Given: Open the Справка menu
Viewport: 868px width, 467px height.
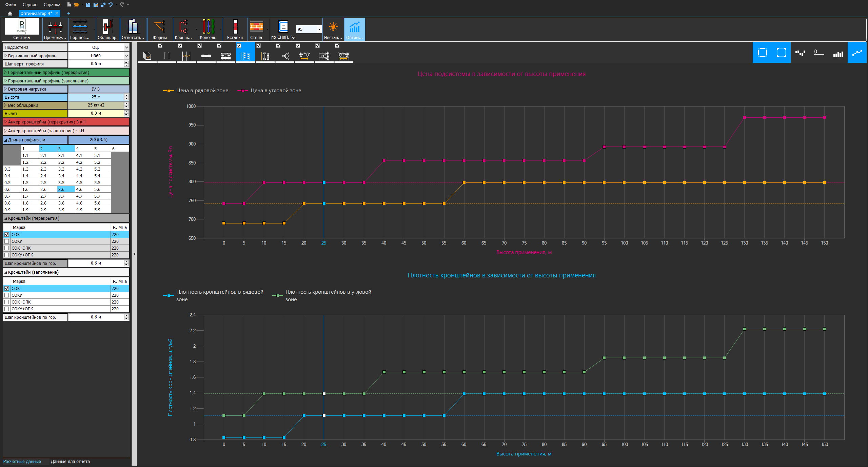Looking at the screenshot, I should click(52, 5).
